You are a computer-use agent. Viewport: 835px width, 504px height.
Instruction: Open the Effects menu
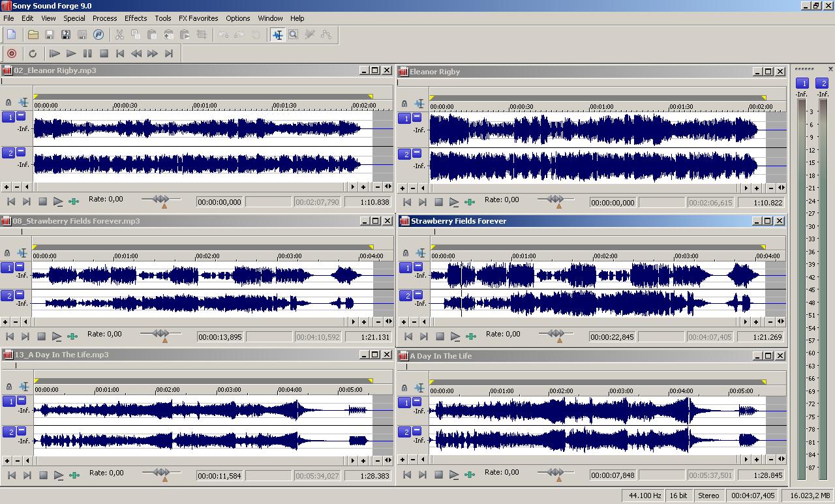tap(136, 18)
